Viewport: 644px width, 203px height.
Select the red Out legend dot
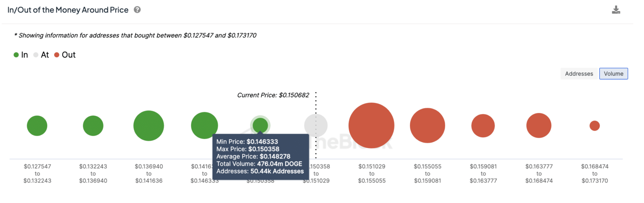(x=56, y=55)
